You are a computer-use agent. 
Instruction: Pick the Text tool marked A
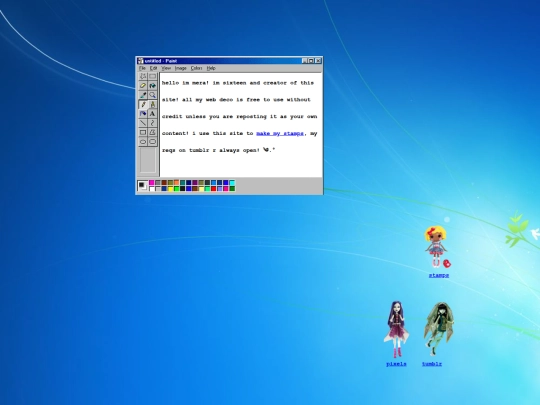[153, 113]
